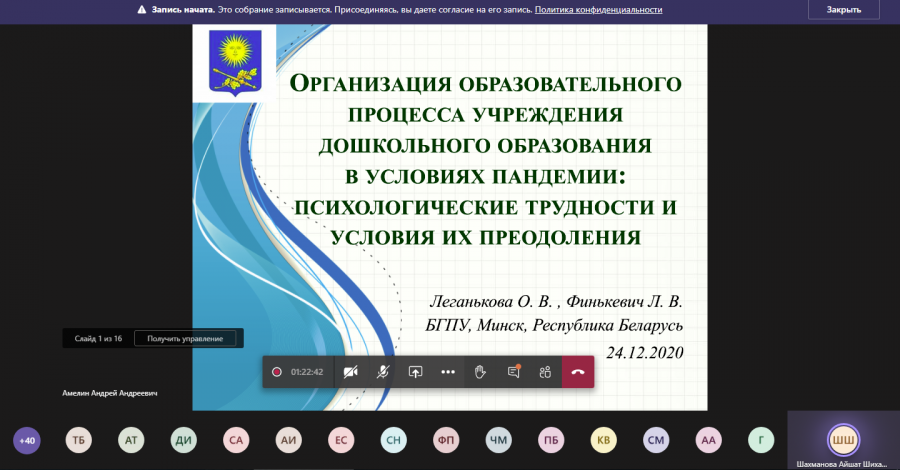Open the 'Политика конфиденциальности' link

click(x=598, y=10)
